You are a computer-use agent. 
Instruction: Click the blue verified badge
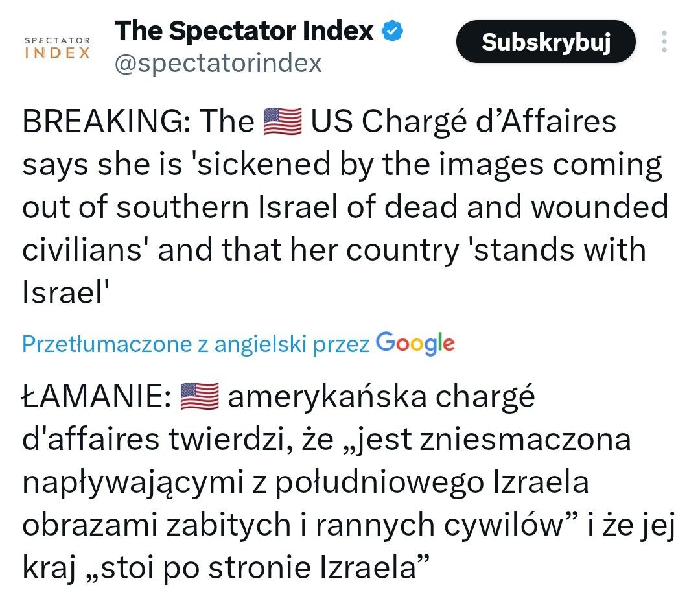(393, 31)
